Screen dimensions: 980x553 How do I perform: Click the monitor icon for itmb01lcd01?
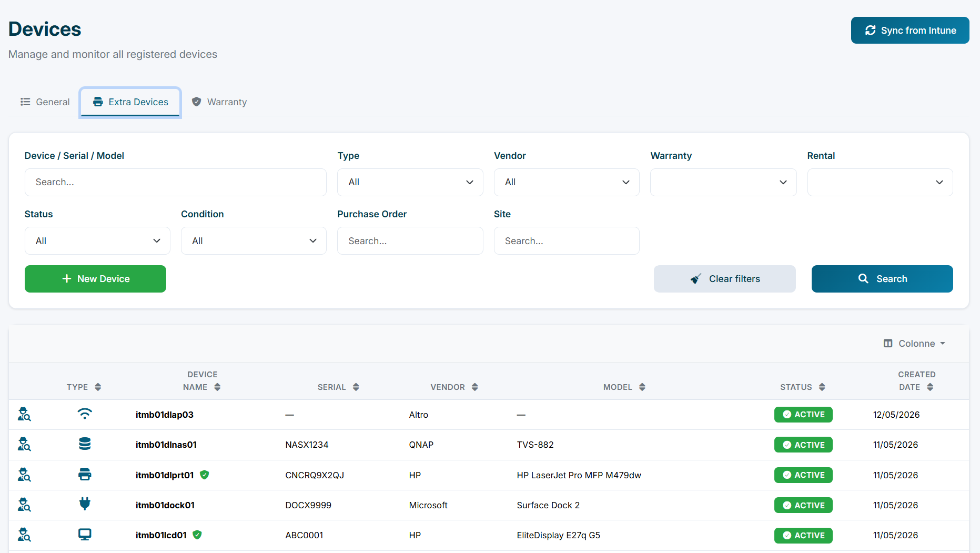[85, 535]
